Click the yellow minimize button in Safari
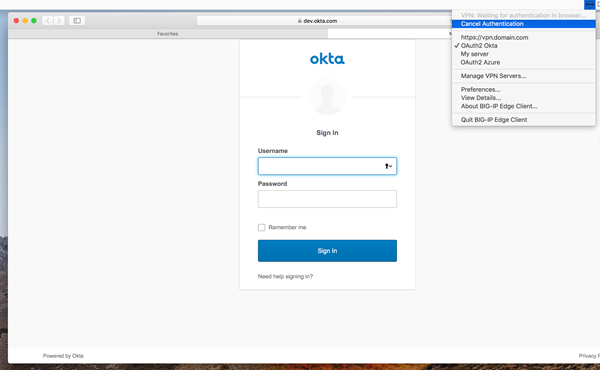 click(x=25, y=21)
